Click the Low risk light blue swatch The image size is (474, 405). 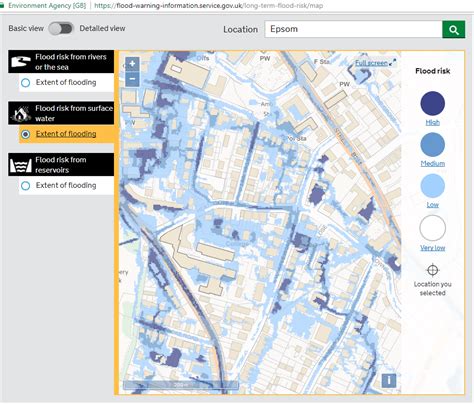[432, 186]
